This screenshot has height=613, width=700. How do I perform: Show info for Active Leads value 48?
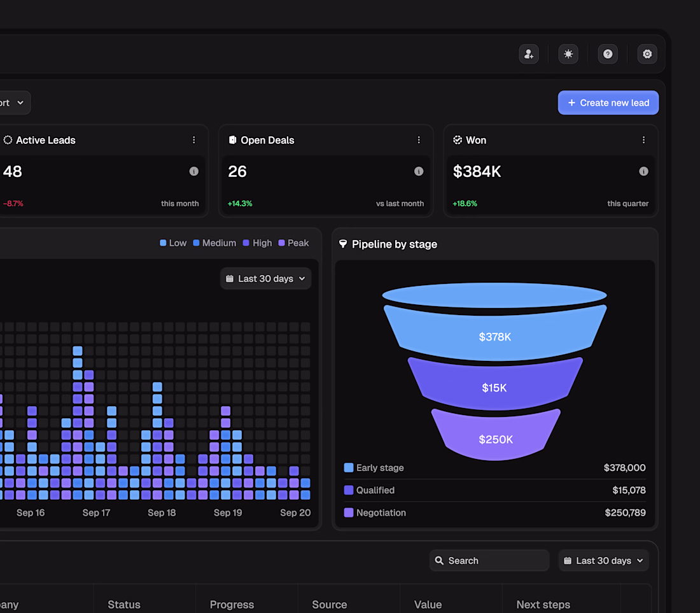(x=193, y=171)
